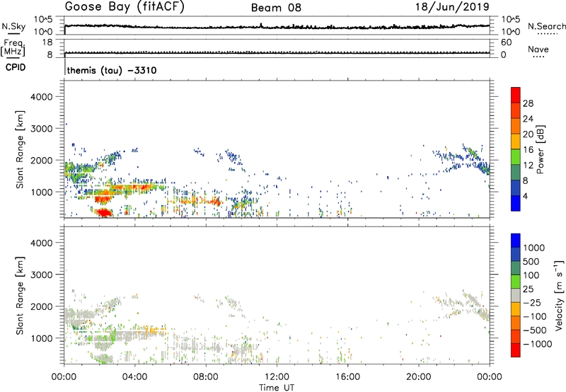Click the '08:00' time axis tick label
This screenshot has width=566, height=392.
tap(206, 377)
